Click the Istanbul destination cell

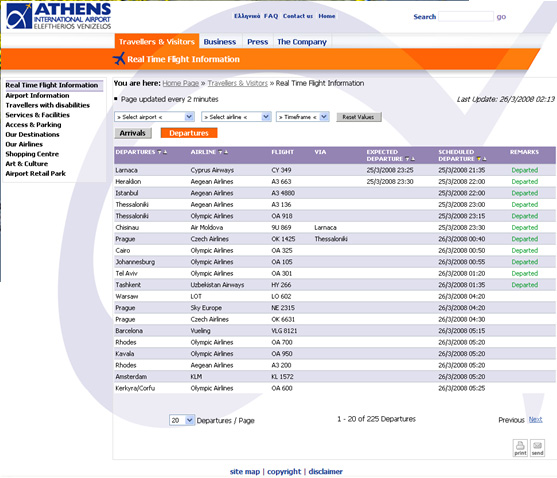[127, 193]
